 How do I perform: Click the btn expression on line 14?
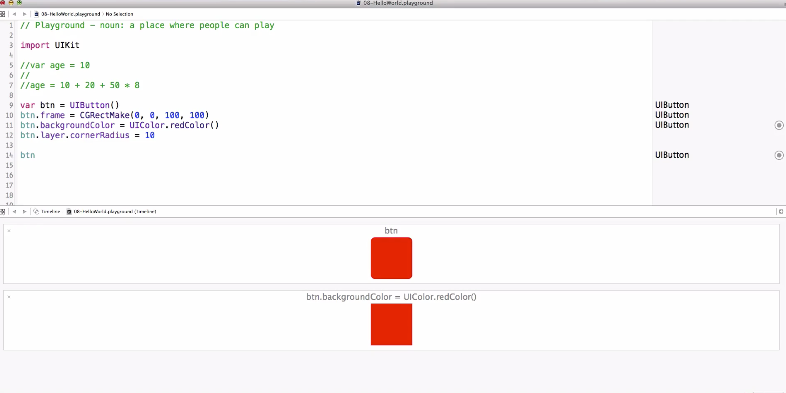tap(28, 155)
